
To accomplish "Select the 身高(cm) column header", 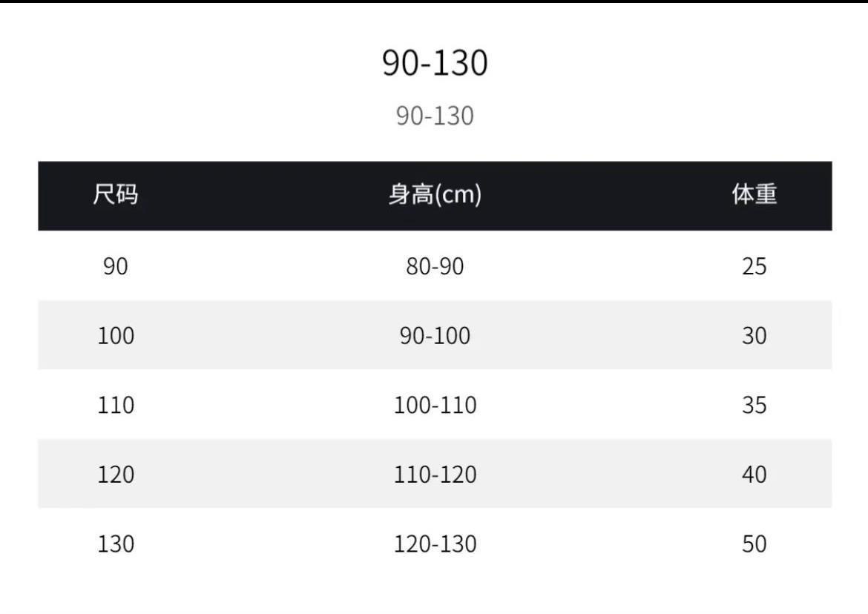I will point(435,195).
